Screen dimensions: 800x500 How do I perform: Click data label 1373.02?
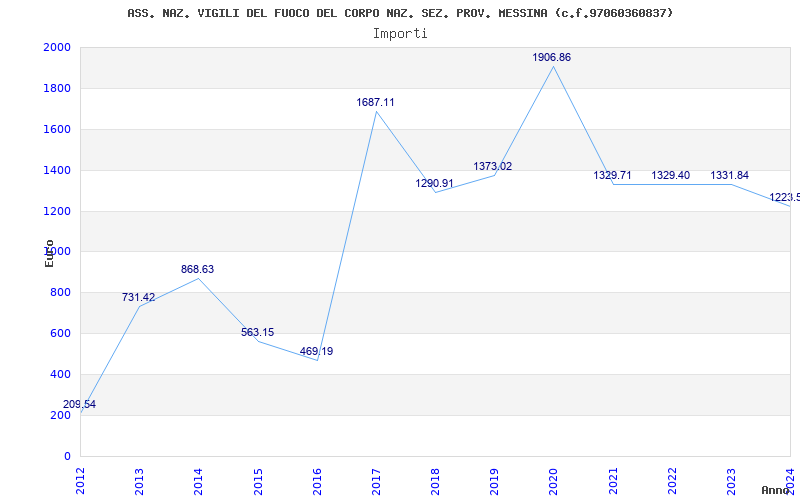coord(493,166)
